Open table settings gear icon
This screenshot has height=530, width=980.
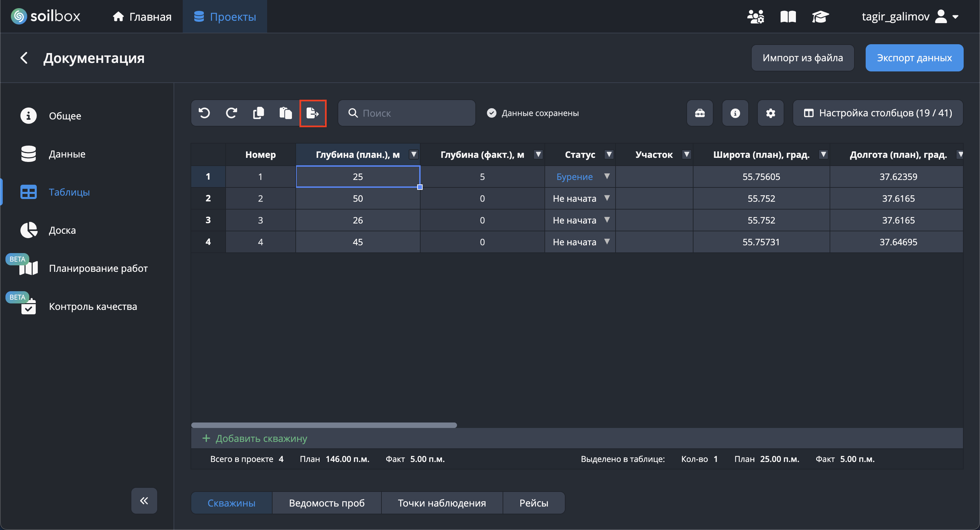[x=770, y=113]
